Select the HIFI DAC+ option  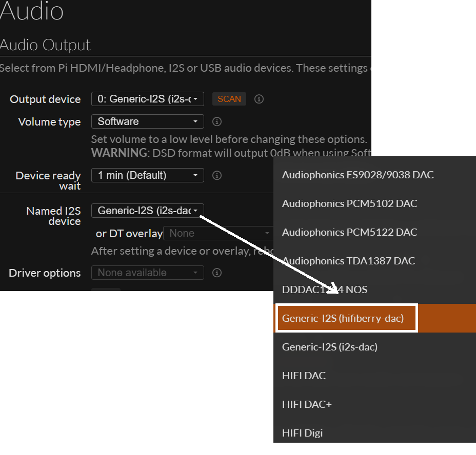(x=307, y=404)
